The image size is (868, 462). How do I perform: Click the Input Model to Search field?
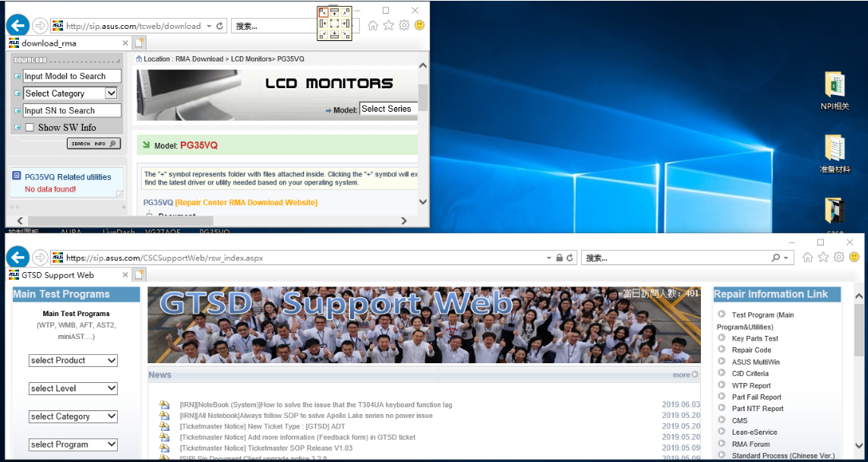[x=72, y=77]
